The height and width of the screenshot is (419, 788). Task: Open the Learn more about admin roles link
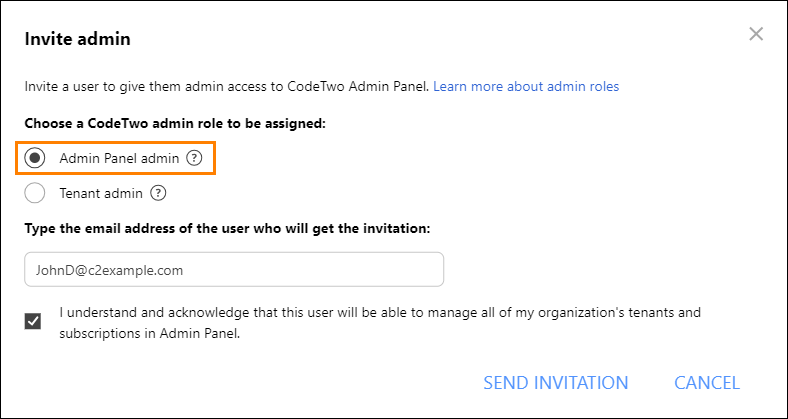coord(526,86)
